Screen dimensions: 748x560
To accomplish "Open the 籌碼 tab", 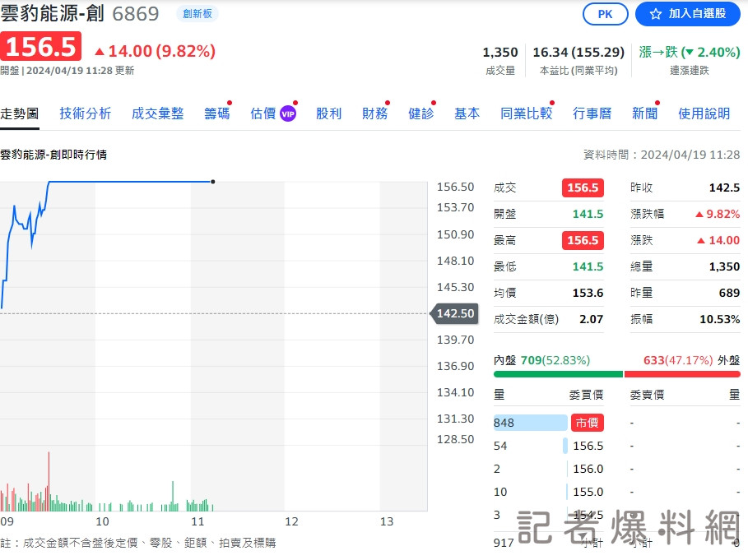I will pyautogui.click(x=217, y=113).
